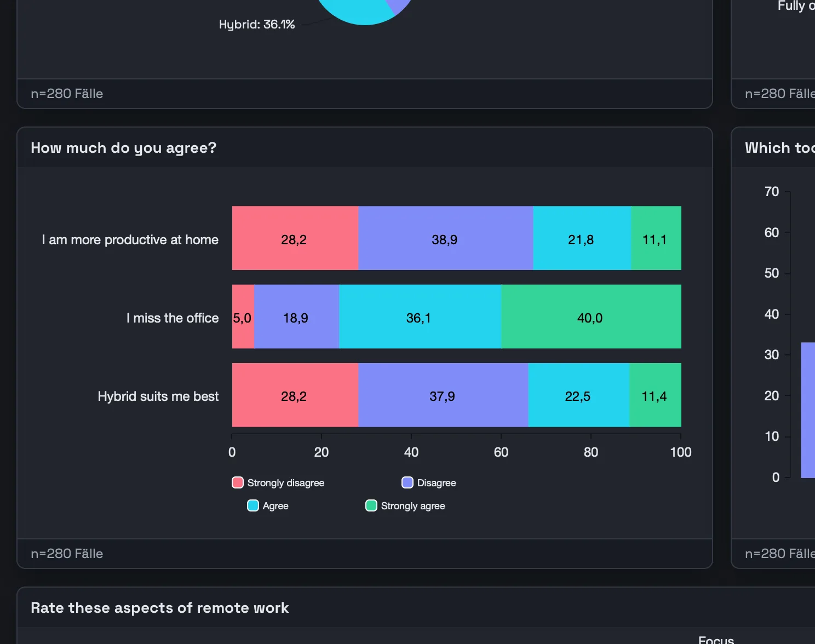Image resolution: width=815 pixels, height=644 pixels.
Task: Select the 38,9 Disagree bar segment
Action: coord(446,238)
